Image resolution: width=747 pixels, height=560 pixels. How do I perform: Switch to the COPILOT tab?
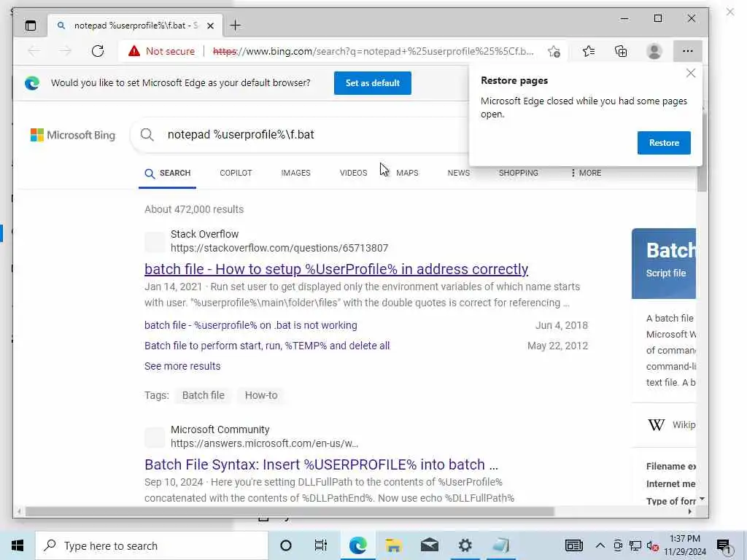[x=236, y=173]
